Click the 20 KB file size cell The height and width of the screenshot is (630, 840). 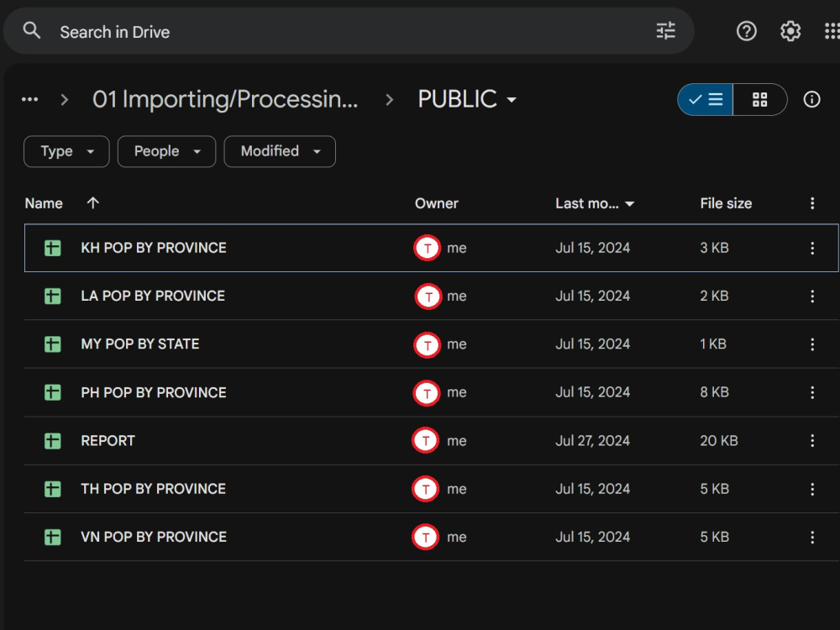[719, 441]
